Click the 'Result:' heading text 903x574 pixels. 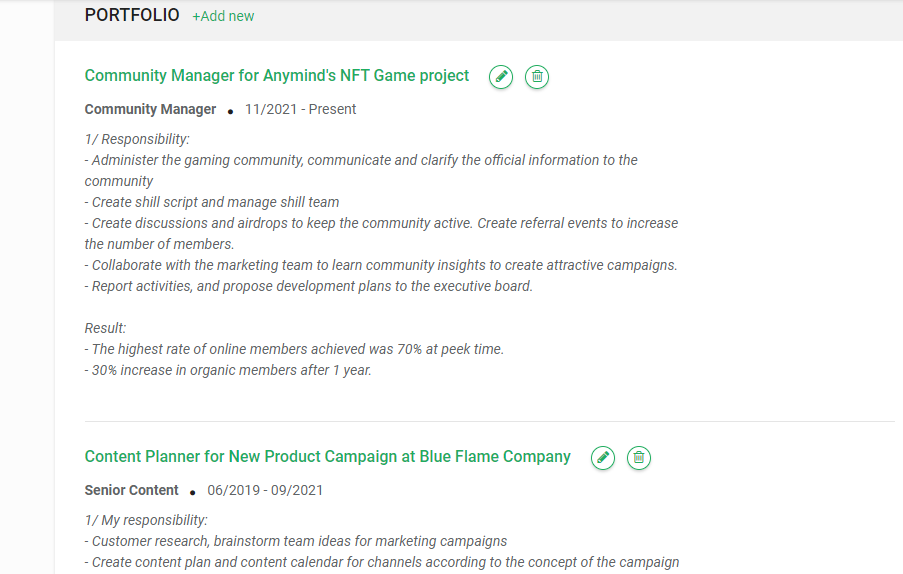point(105,328)
